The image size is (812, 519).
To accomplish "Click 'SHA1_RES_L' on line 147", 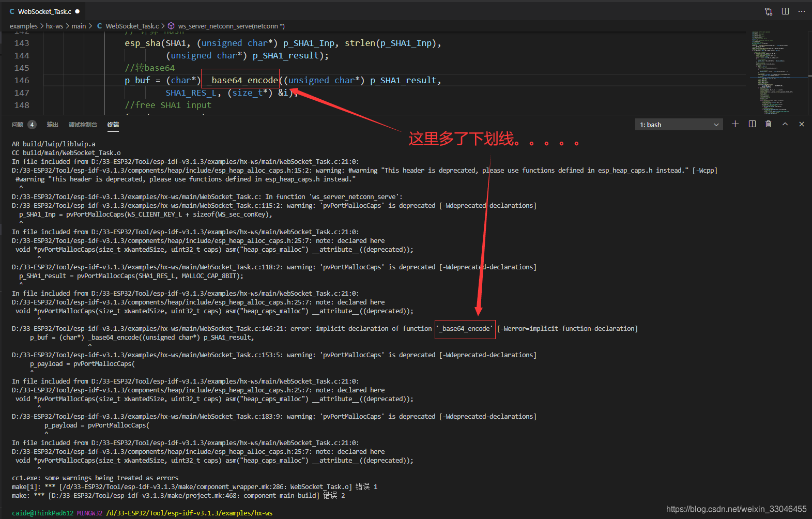I will [191, 93].
